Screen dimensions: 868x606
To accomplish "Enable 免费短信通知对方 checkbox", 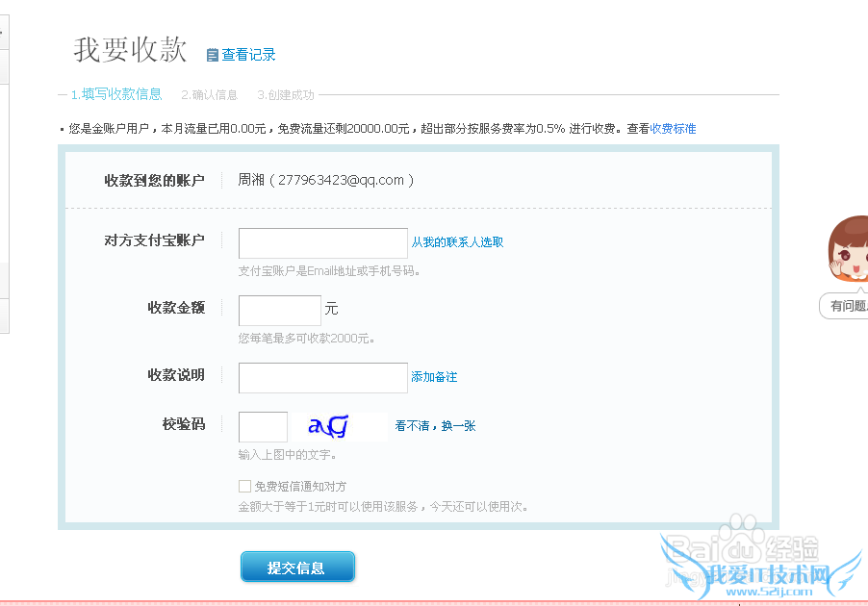I will pyautogui.click(x=244, y=486).
